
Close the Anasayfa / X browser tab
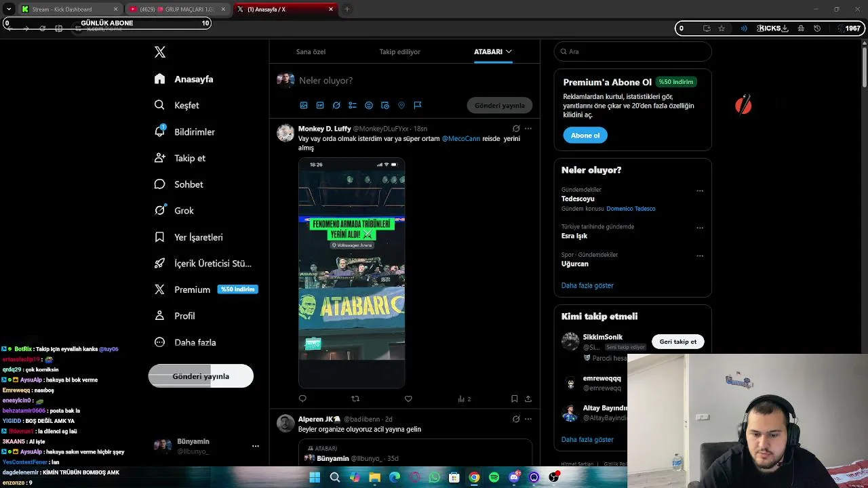point(331,9)
